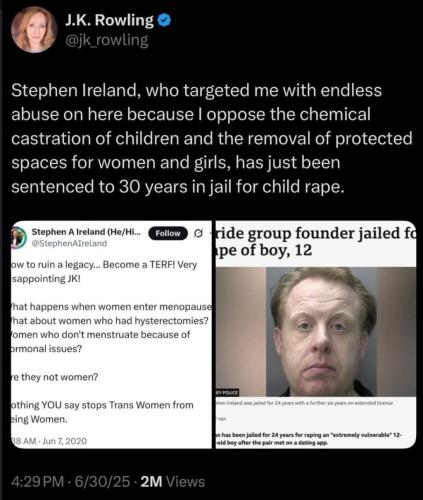Click the 'founder jailed' article headline
This screenshot has width=423, height=500.
(316, 242)
